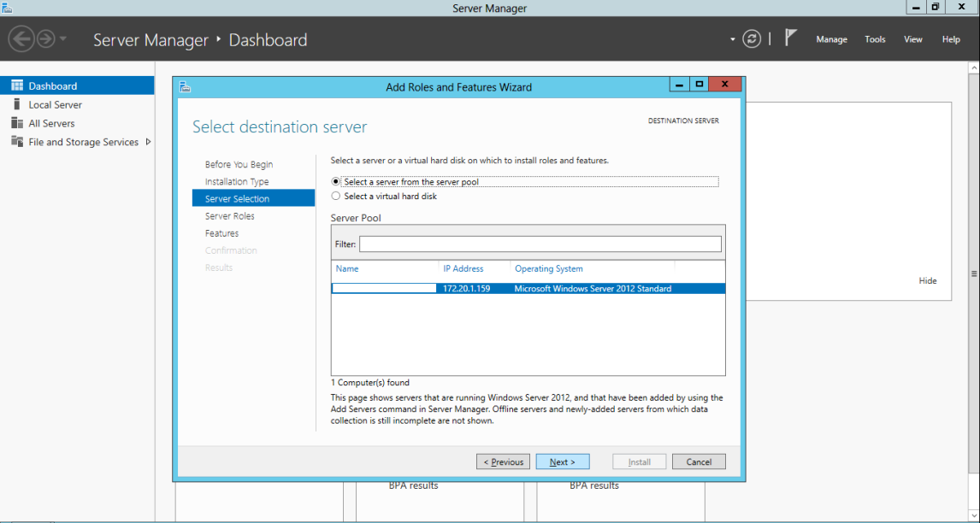Open the notifications flag
The width and height of the screenshot is (980, 523).
(791, 38)
